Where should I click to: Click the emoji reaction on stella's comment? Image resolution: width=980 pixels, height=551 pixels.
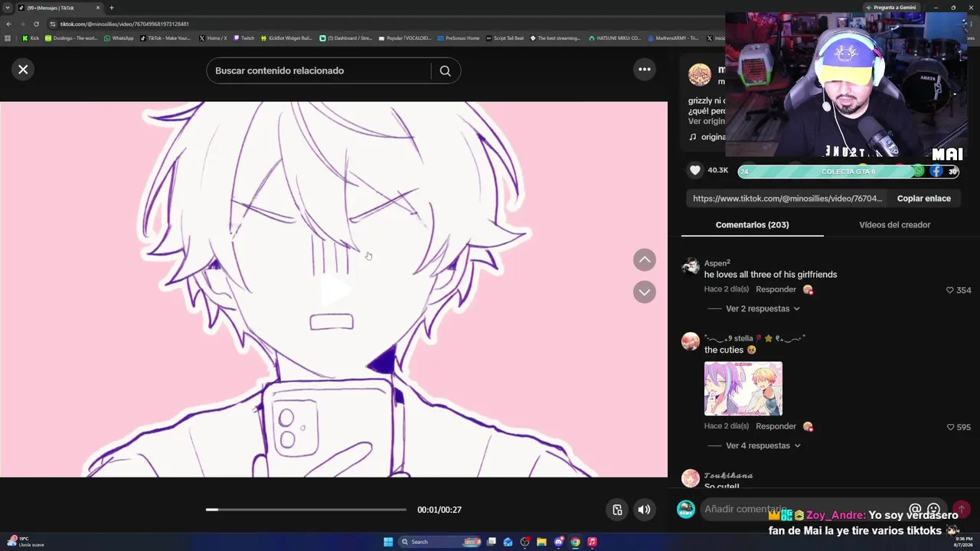(x=808, y=426)
